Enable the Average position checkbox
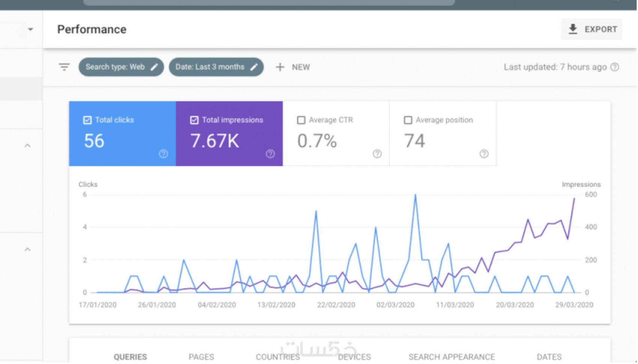 point(408,120)
